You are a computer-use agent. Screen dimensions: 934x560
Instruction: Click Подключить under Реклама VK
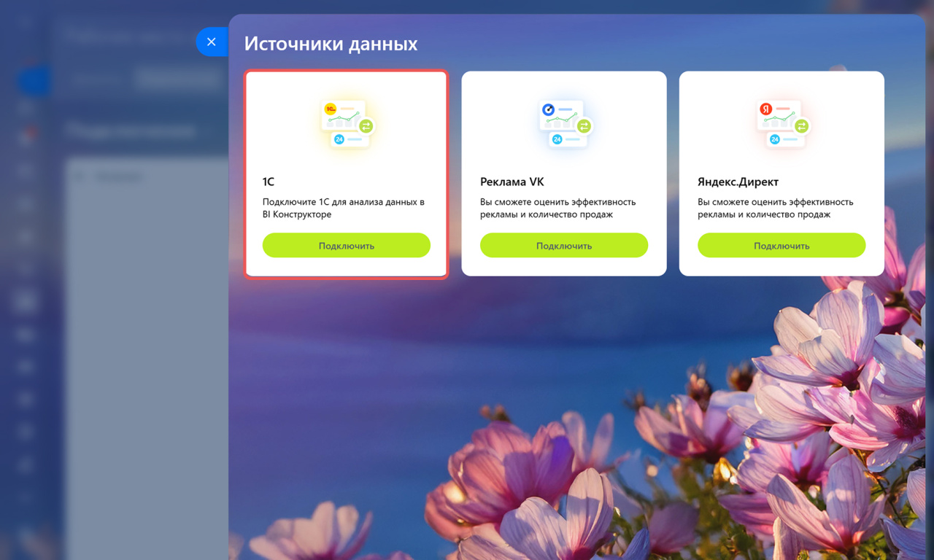click(x=564, y=246)
